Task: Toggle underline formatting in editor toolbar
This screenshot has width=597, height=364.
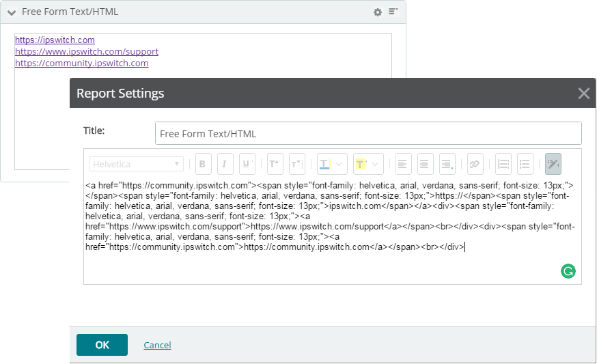Action: [x=247, y=164]
